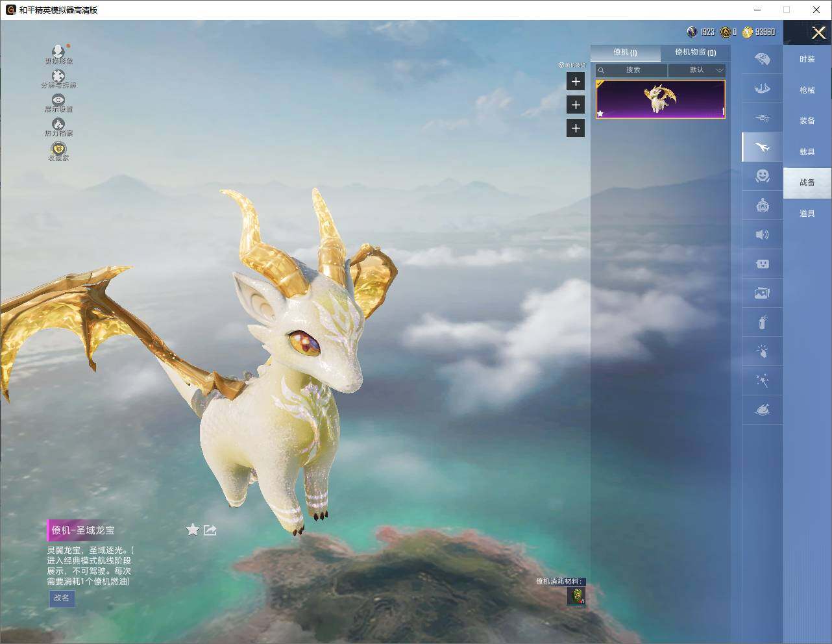Select the sailing ship category icon
832x644 pixels.
click(x=763, y=88)
